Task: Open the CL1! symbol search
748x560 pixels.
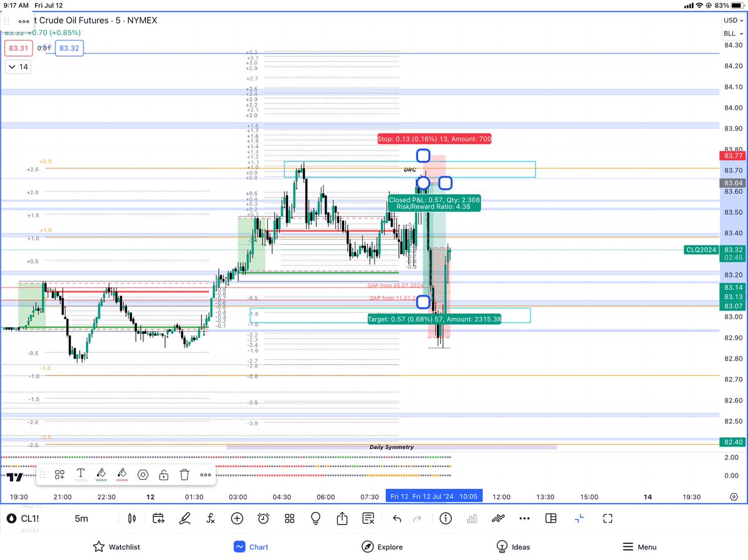Action: coord(22,518)
